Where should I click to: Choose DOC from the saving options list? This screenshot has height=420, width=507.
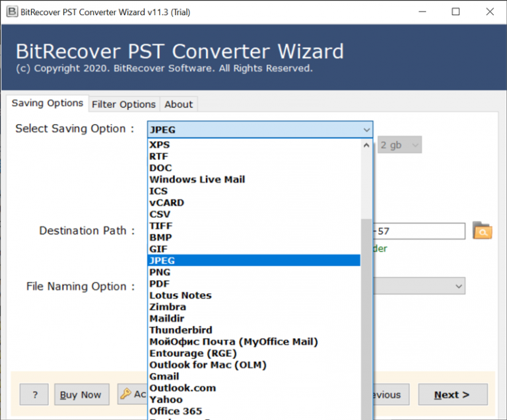click(x=253, y=168)
